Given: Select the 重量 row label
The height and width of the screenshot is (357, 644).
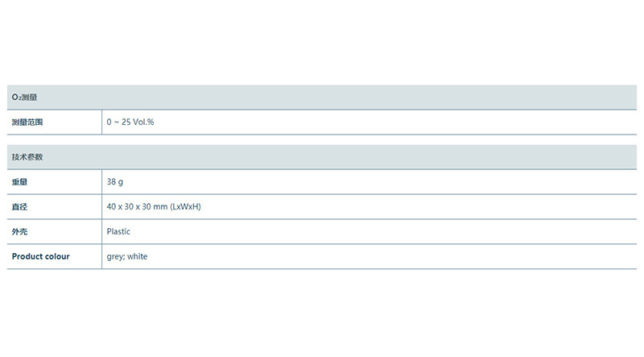Looking at the screenshot, I should point(19,182).
